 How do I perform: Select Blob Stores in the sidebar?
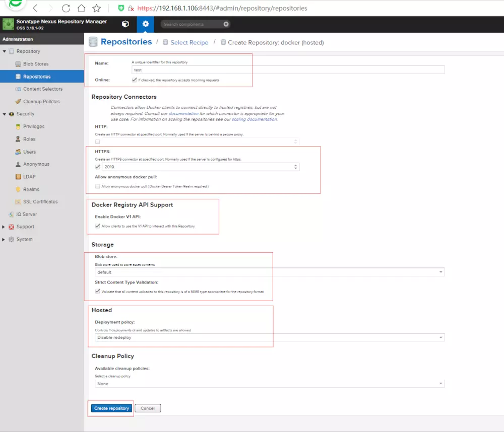pos(36,64)
